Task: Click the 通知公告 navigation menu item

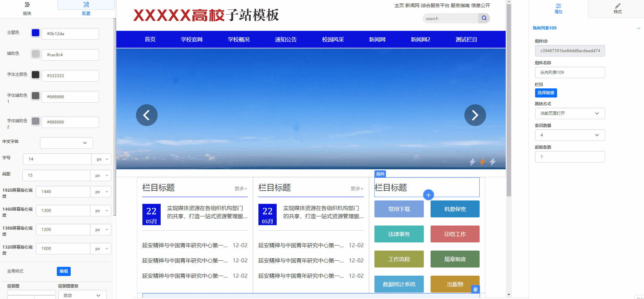Action: point(285,40)
